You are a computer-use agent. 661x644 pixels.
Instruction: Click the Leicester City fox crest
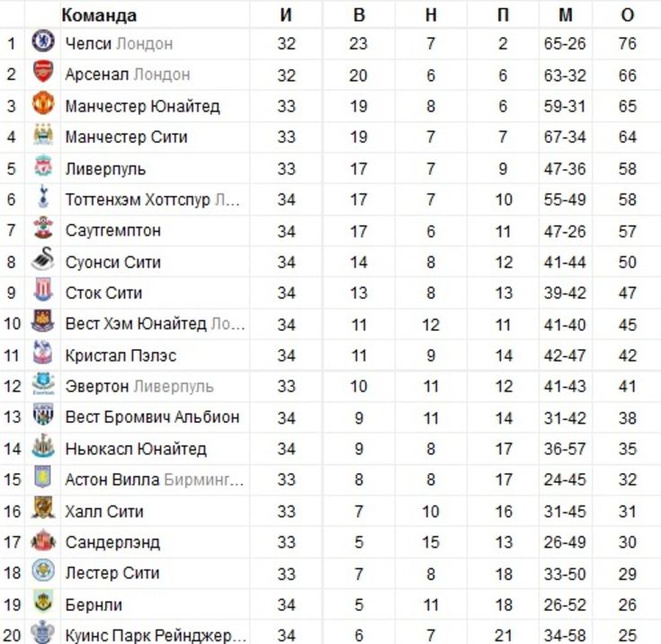pos(43,570)
